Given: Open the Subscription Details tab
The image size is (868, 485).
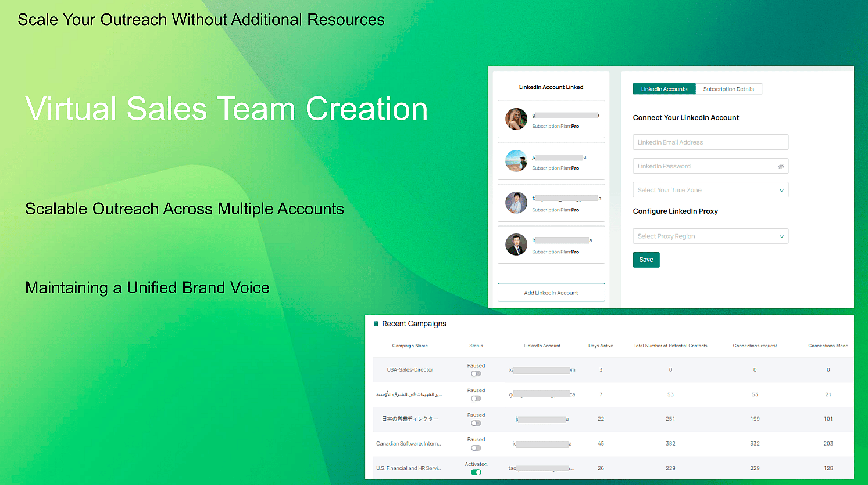Looking at the screenshot, I should click(x=728, y=89).
